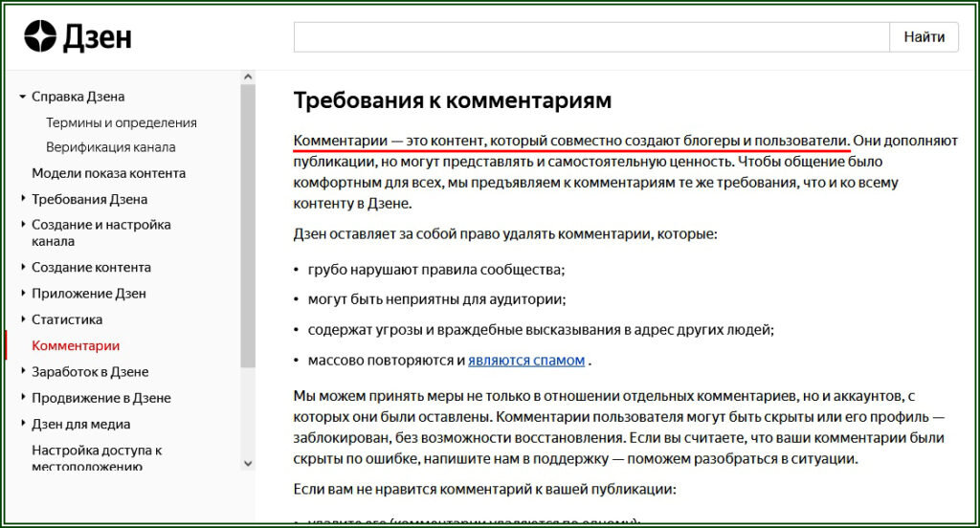Expand the Заработок в Дзене arrow
Viewport: 980px width, 528px height.
(x=23, y=371)
